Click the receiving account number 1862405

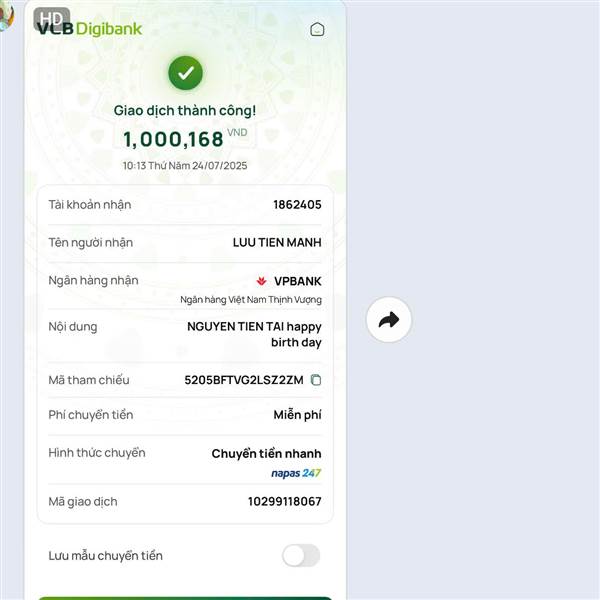(297, 205)
